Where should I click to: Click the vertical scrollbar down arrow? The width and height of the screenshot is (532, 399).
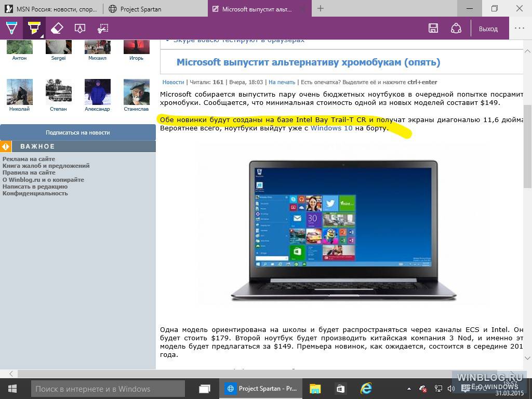(x=527, y=358)
